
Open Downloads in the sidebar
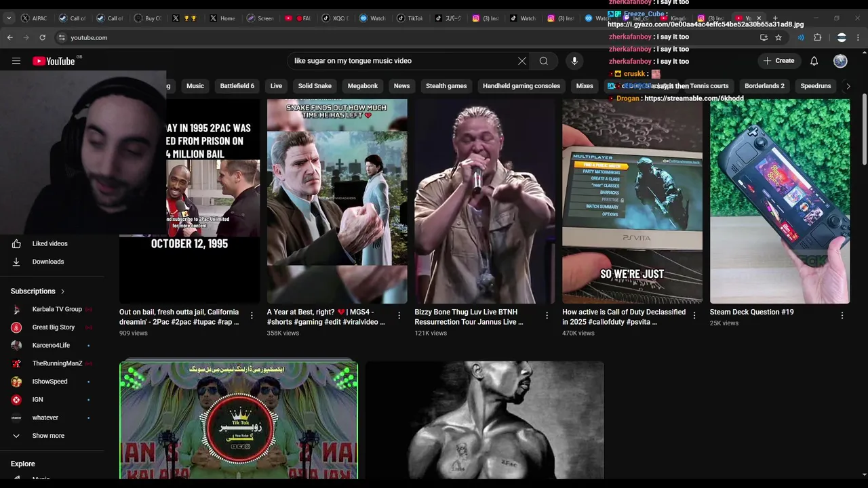coord(50,262)
